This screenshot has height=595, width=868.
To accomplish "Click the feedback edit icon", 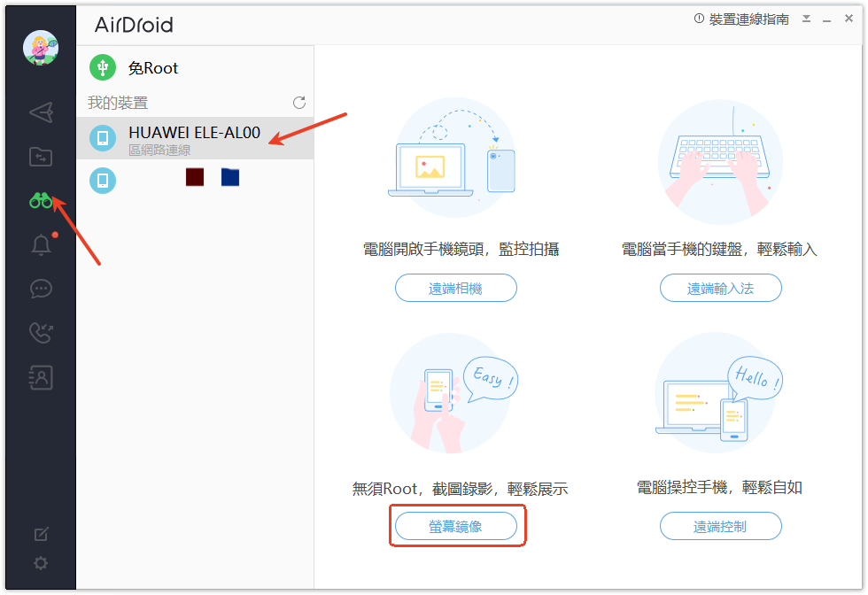I will [41, 534].
